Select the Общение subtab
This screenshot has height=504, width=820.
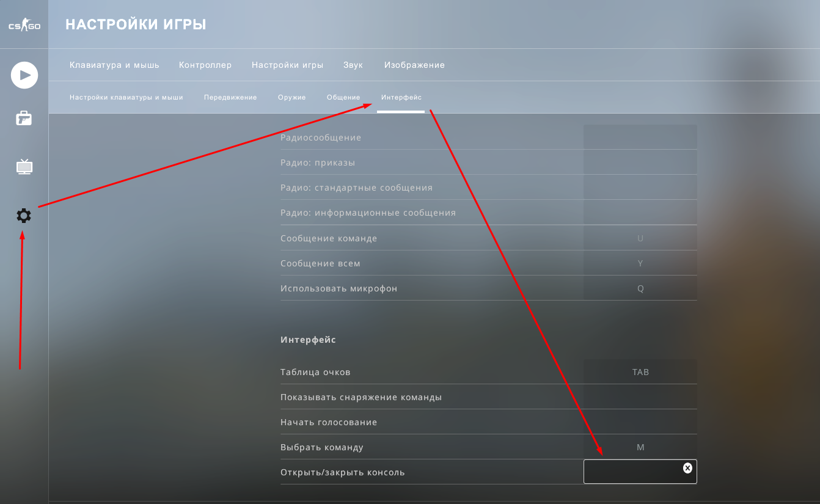343,97
